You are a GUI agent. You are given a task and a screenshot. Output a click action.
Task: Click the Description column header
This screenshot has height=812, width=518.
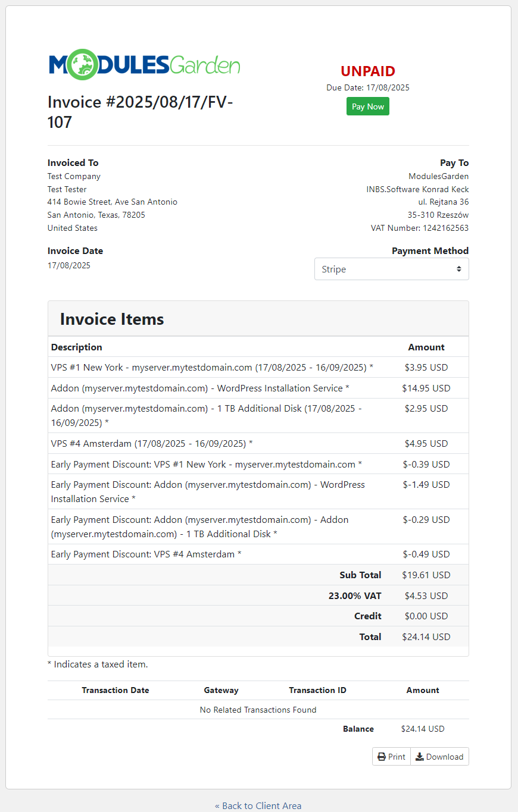(x=76, y=347)
